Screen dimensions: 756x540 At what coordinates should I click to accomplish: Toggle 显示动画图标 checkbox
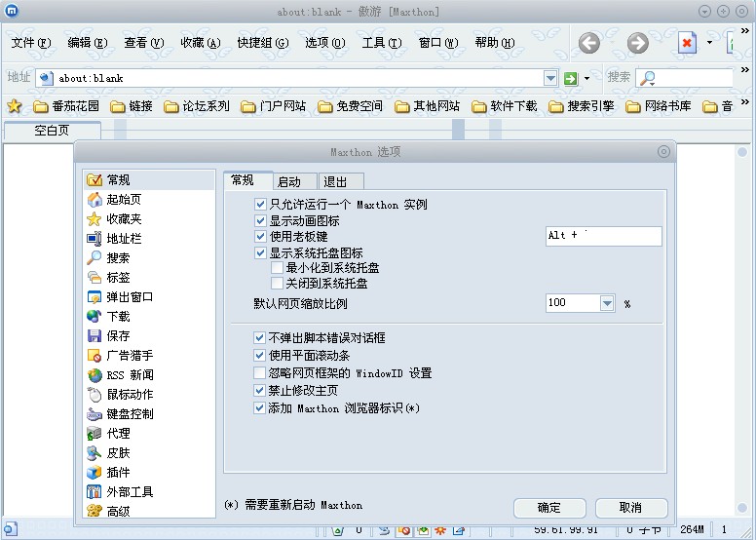(x=260, y=220)
